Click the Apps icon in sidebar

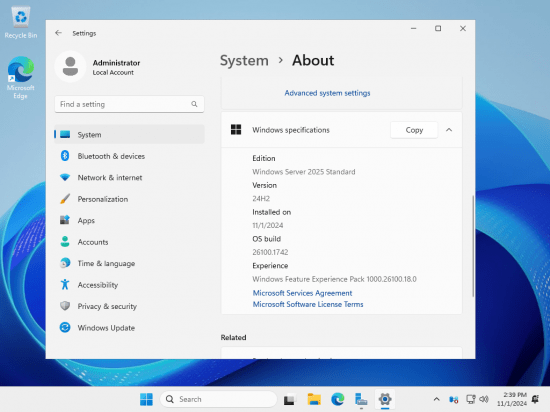pyautogui.click(x=65, y=220)
